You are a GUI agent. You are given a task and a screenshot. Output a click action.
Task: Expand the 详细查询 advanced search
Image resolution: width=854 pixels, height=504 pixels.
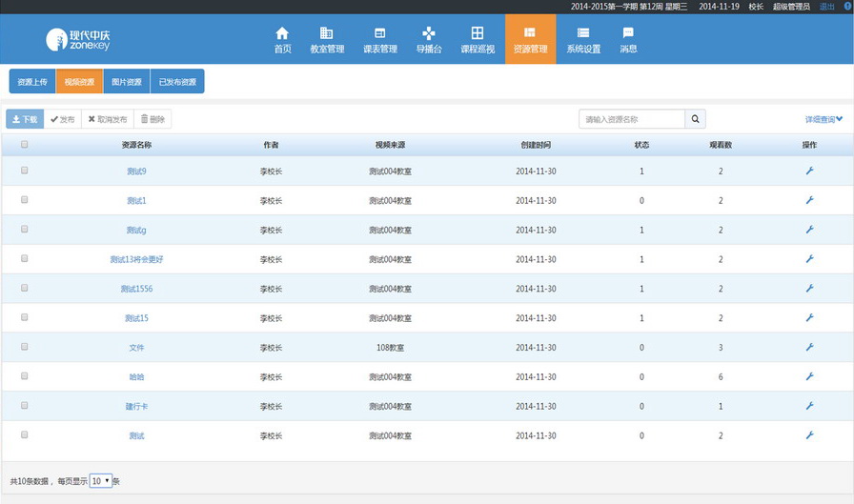(x=823, y=119)
